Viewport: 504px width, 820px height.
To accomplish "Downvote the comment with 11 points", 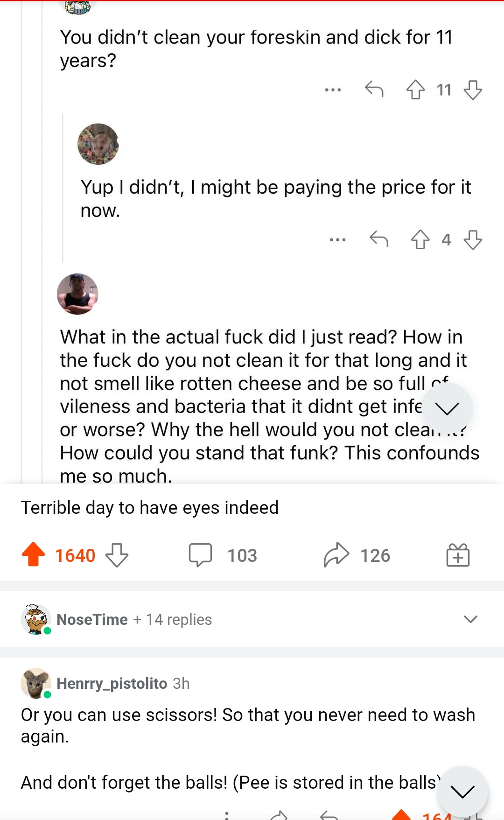I will click(x=473, y=90).
